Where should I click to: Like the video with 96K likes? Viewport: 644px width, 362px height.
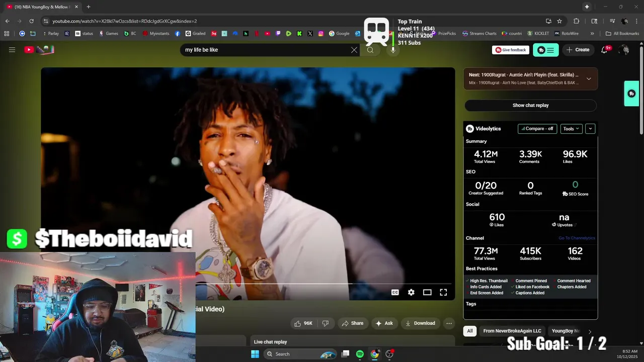pos(303,323)
